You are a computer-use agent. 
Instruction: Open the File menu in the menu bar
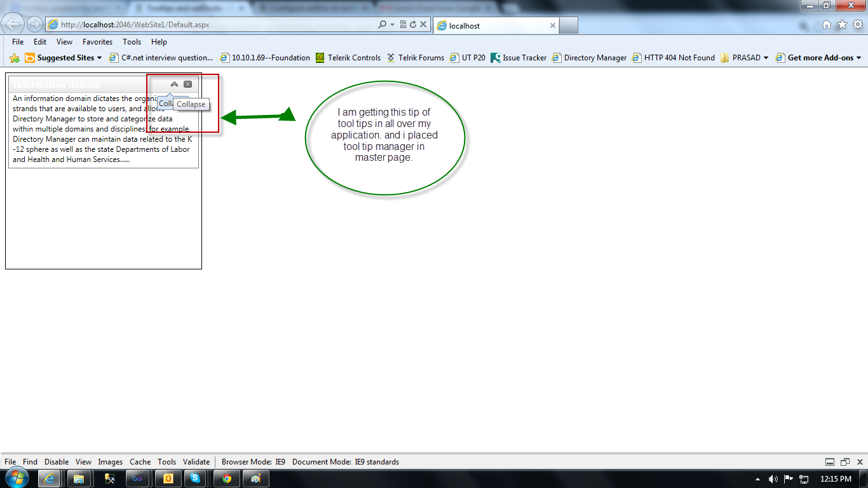click(18, 42)
